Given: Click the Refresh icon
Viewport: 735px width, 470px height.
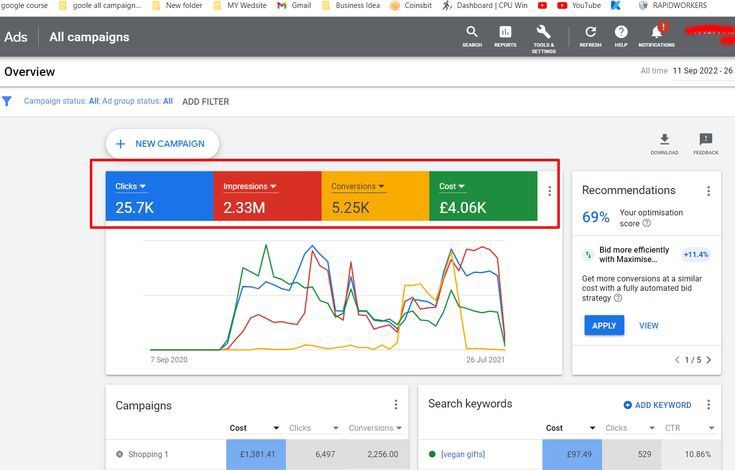Looking at the screenshot, I should (590, 33).
